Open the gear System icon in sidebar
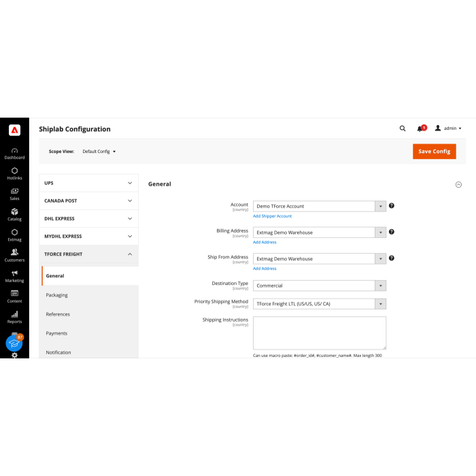Viewport: 476px width, 476px height. [14, 355]
